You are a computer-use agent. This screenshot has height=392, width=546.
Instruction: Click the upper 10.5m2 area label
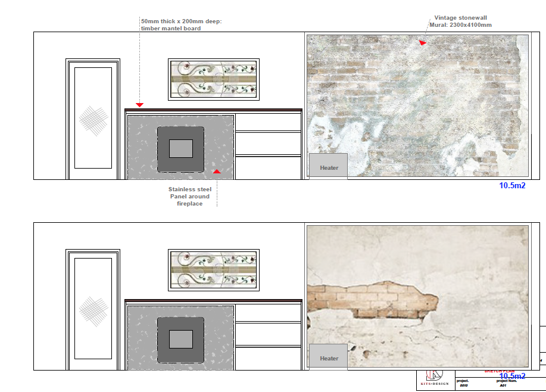(x=512, y=185)
